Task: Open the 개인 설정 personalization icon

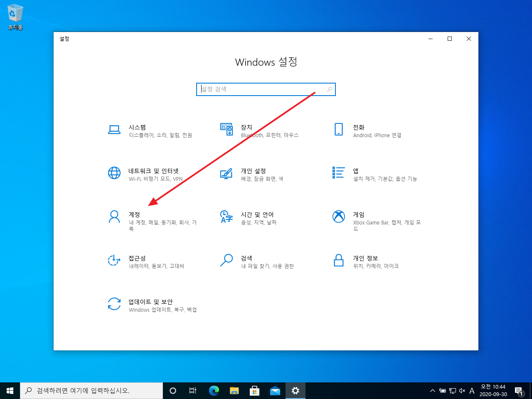Action: 226,173
